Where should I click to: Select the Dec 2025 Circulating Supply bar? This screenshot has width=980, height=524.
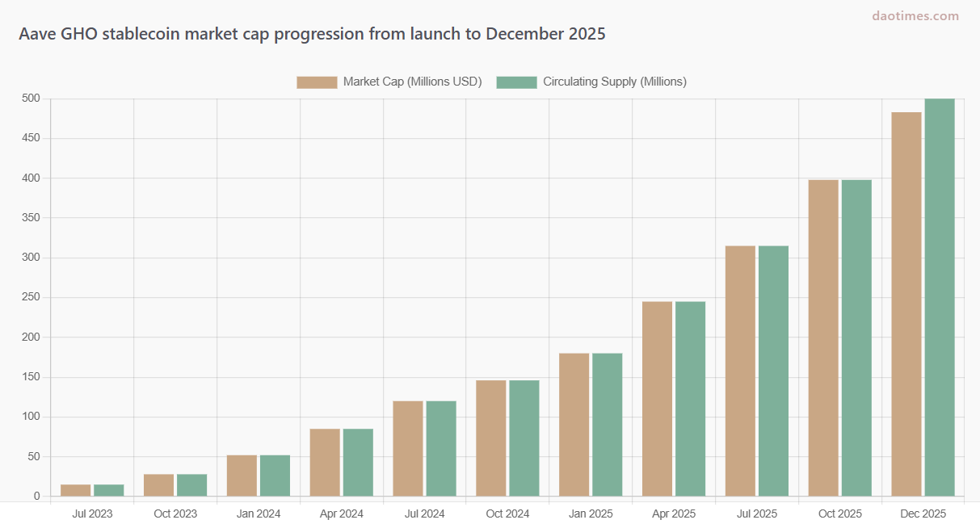[x=940, y=297]
